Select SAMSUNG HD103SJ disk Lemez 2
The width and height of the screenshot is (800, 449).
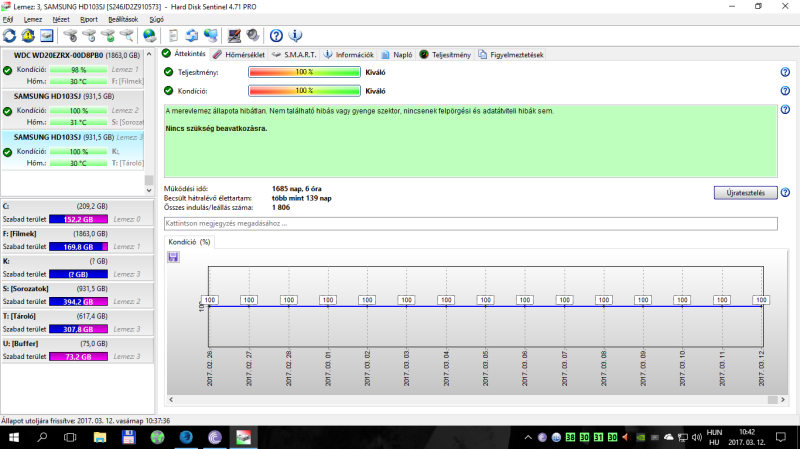[73, 109]
